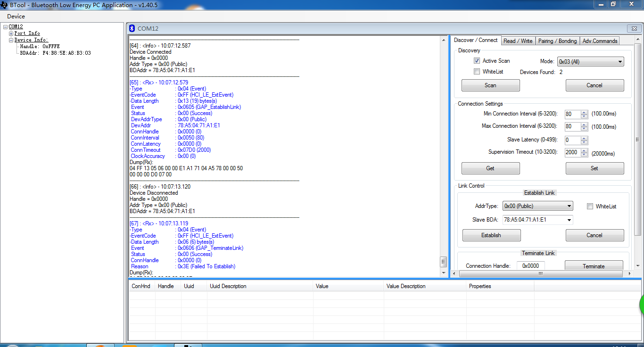The width and height of the screenshot is (644, 347).
Task: Click the Connection Handle input field
Action: click(x=531, y=266)
